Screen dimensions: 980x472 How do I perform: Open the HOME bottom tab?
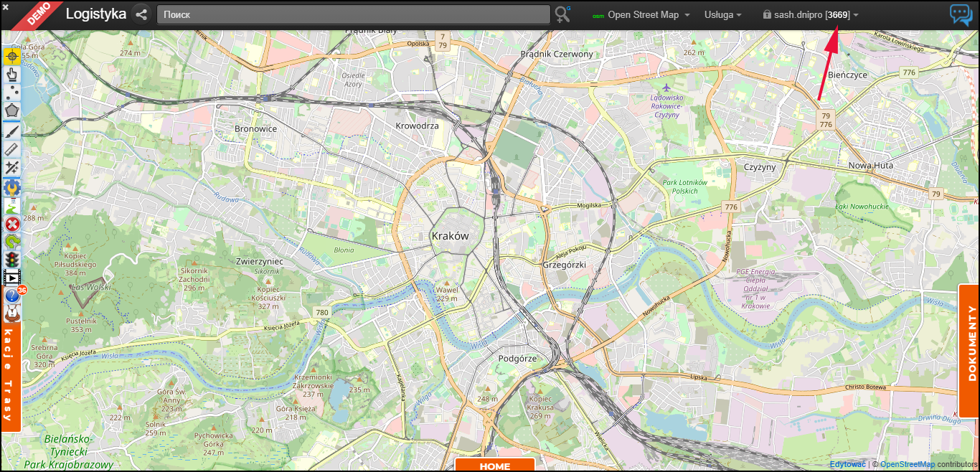(x=494, y=466)
